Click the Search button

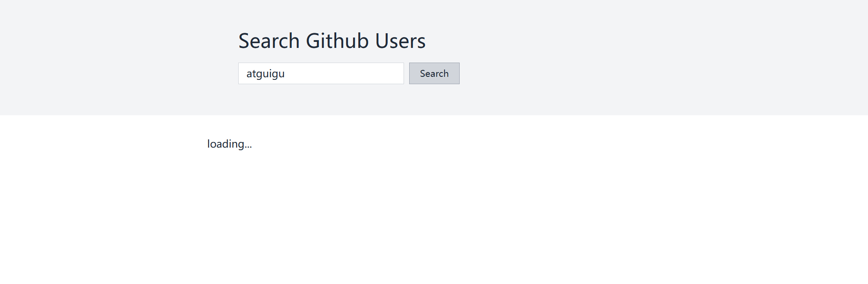tap(434, 73)
